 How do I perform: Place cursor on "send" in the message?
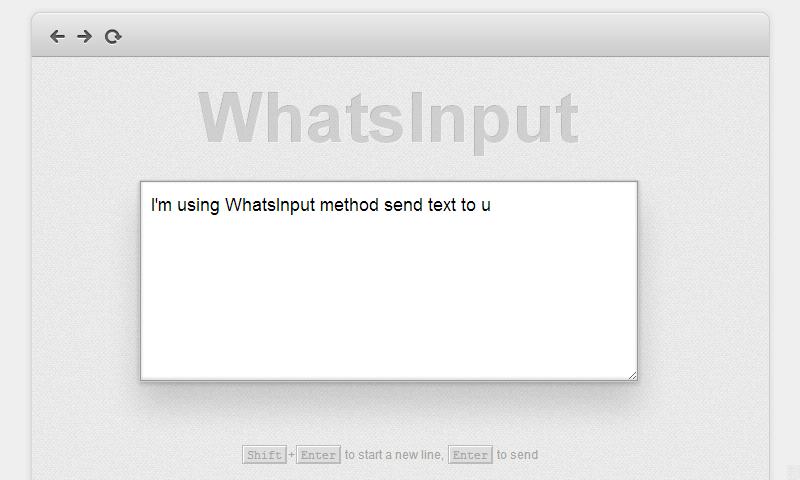[x=404, y=205]
